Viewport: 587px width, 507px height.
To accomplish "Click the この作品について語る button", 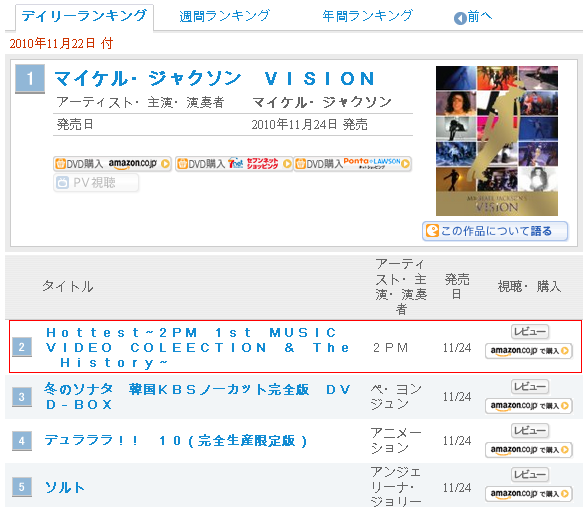I will pos(495,231).
